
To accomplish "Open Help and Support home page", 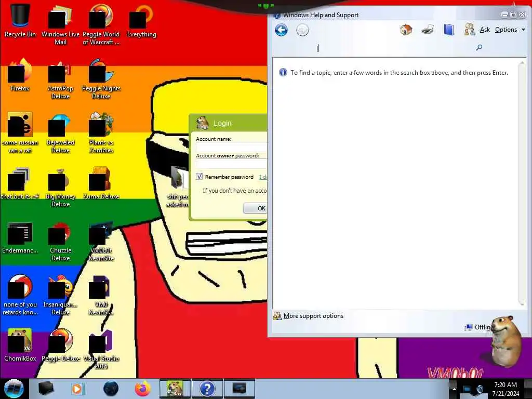I will tap(406, 30).
